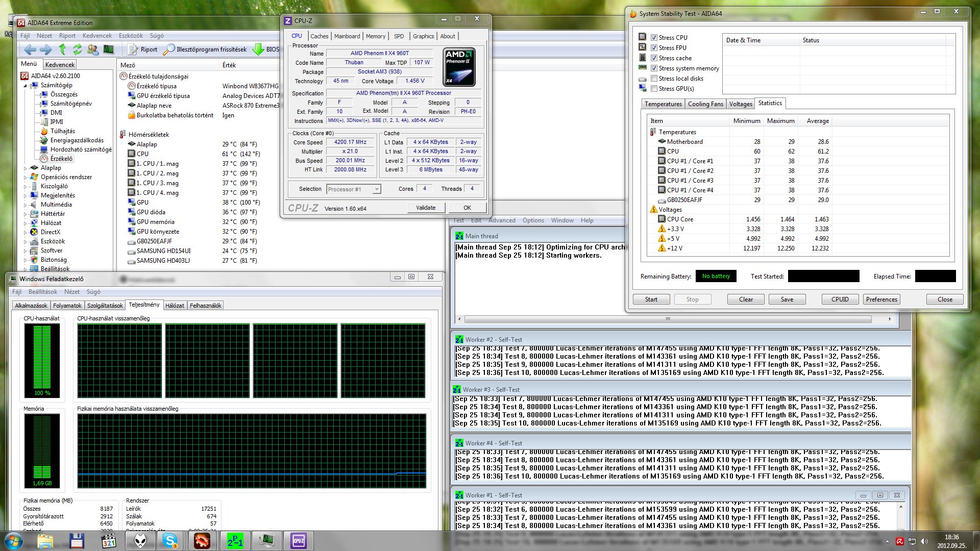Open the Windows Start menu

[14, 541]
